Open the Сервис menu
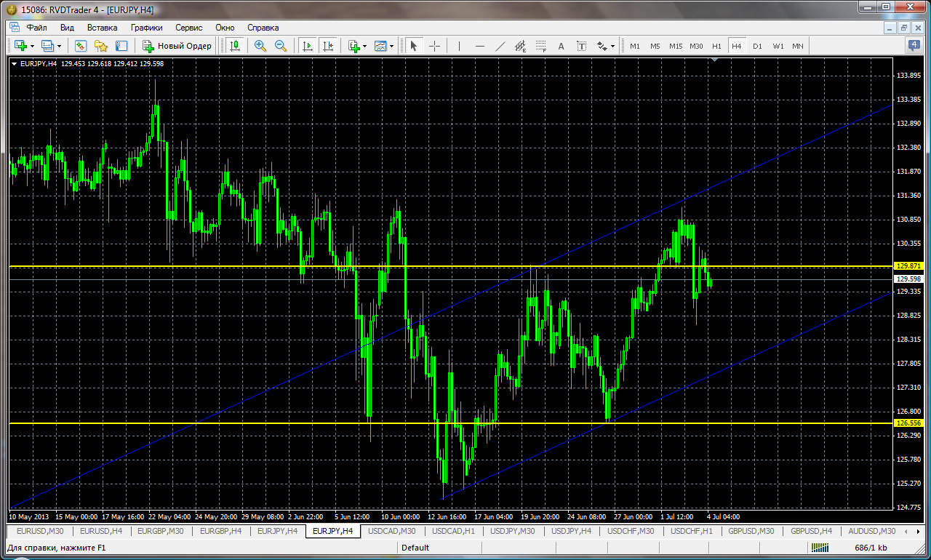Viewport: 931px width, 560px height. 189,28
